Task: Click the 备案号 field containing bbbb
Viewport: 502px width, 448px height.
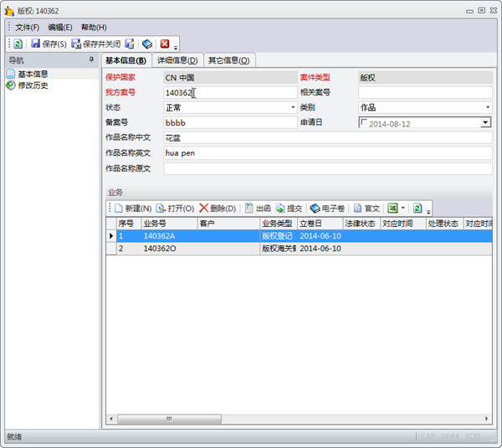Action: tap(230, 122)
